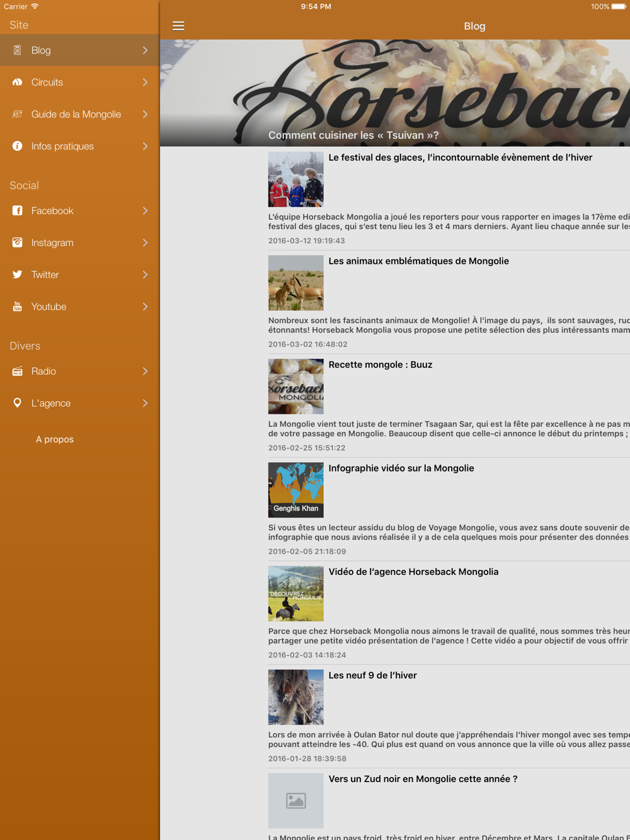
Task: Click the Blog sidebar icon
Action: (17, 50)
